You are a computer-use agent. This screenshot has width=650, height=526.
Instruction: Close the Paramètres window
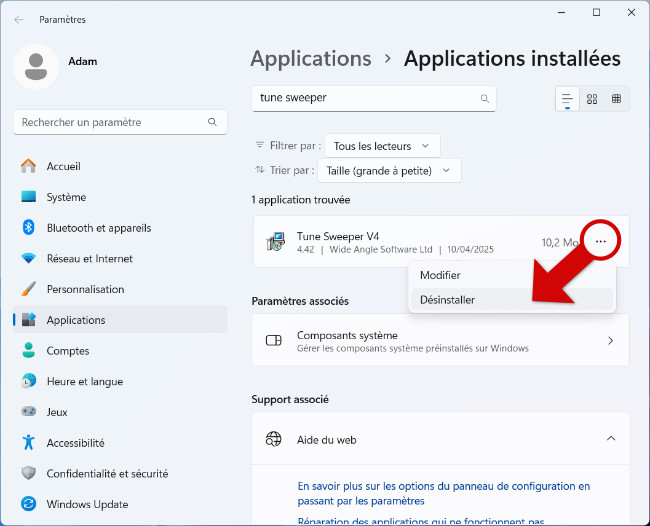pyautogui.click(x=631, y=13)
